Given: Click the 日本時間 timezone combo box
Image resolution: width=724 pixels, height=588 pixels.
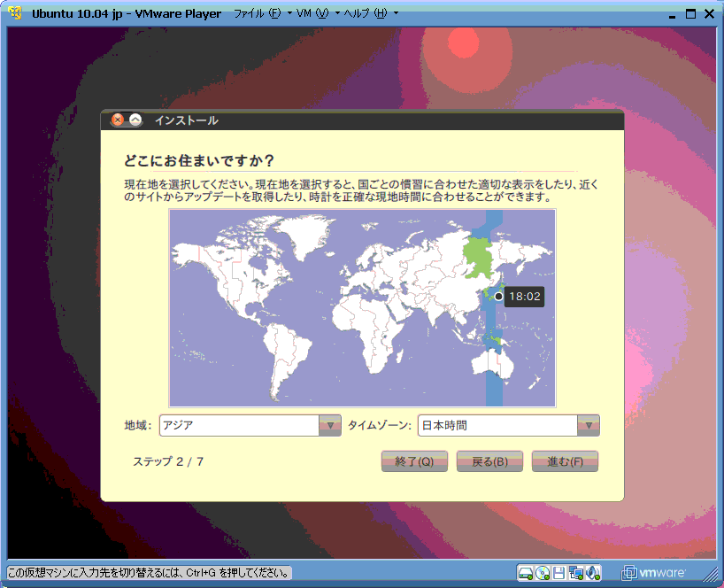Looking at the screenshot, I should click(x=508, y=425).
